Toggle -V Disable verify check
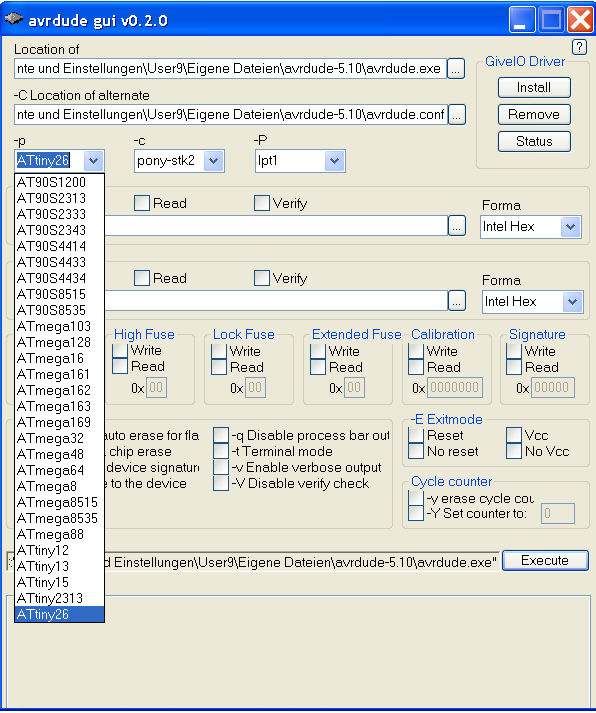Image resolution: width=596 pixels, height=713 pixels. (x=221, y=483)
